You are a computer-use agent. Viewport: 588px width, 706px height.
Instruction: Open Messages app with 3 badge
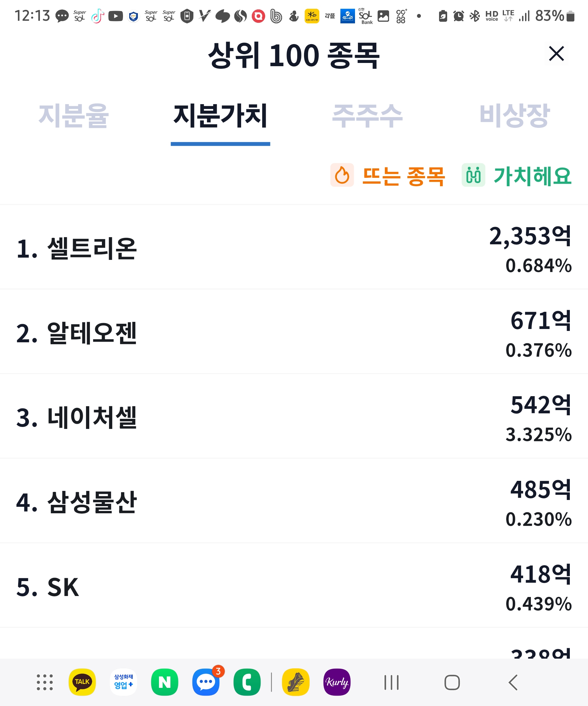coord(206,682)
